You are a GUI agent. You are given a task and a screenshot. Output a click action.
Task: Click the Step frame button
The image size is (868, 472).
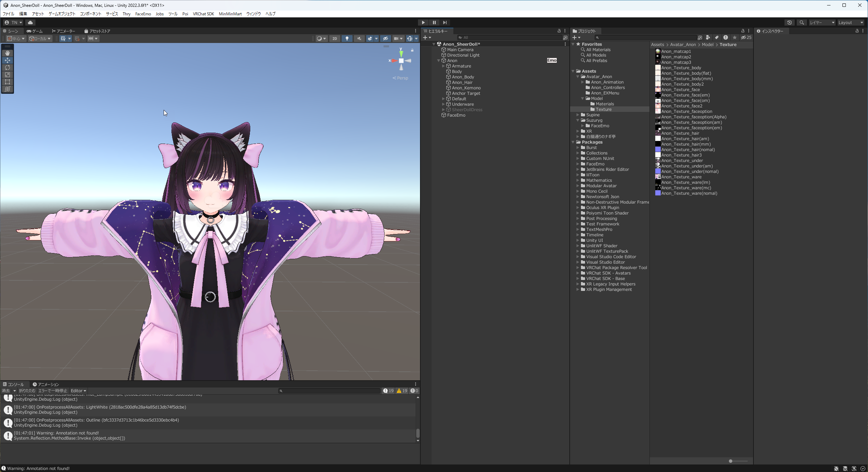click(x=445, y=23)
